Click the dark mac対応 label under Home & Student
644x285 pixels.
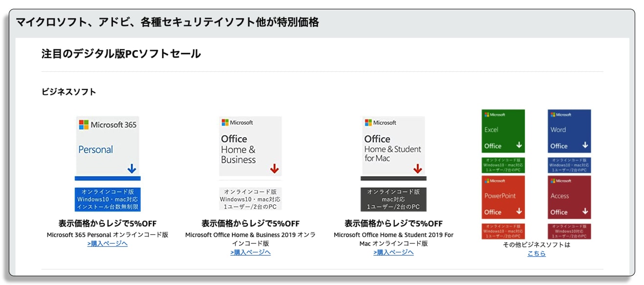393,199
